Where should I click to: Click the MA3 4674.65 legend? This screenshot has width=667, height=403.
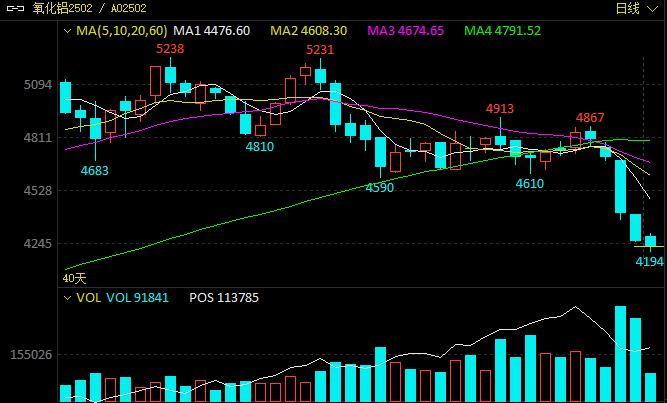coord(408,31)
